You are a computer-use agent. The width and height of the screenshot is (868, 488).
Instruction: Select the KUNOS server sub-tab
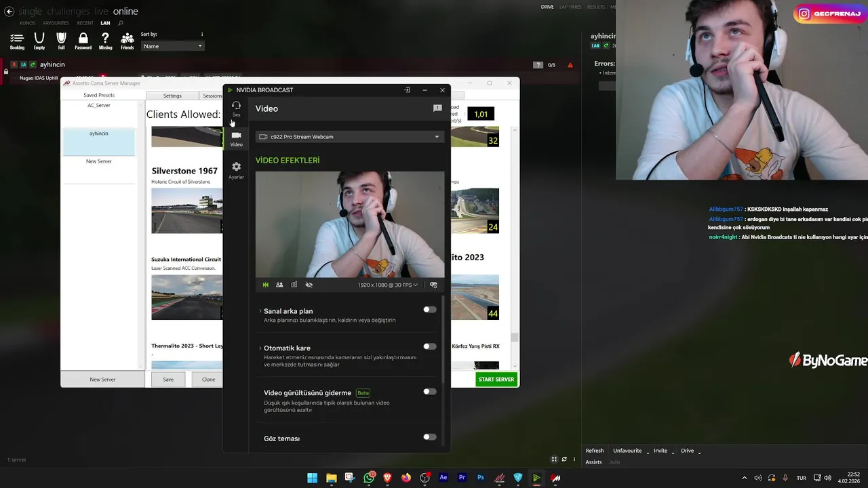(x=27, y=23)
